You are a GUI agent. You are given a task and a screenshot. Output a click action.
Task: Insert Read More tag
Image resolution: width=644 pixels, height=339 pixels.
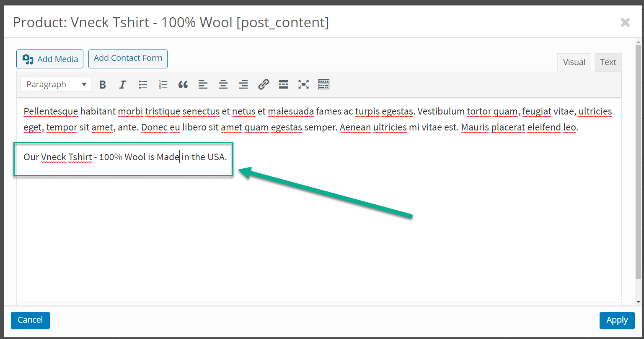(283, 85)
